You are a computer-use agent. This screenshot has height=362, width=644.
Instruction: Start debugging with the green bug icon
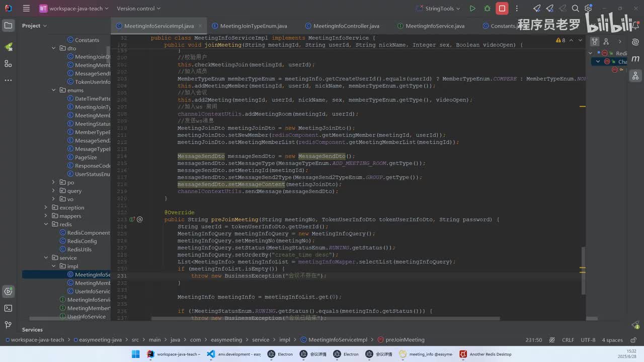click(x=487, y=9)
